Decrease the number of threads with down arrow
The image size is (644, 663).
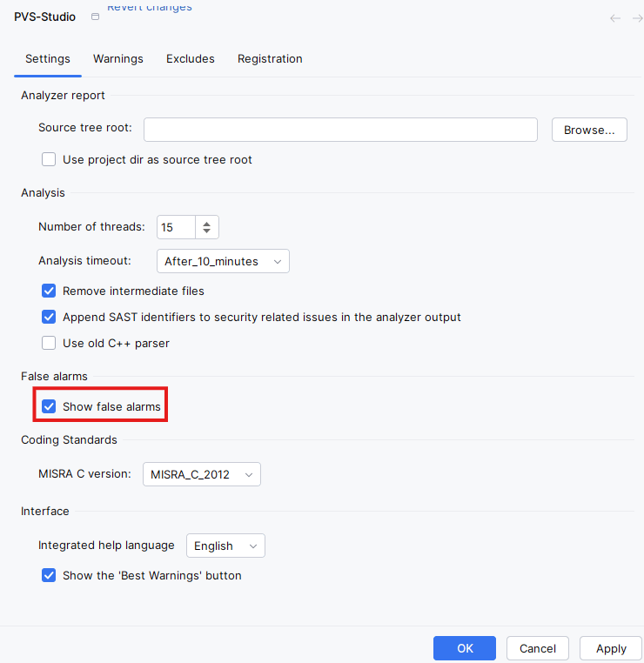tap(206, 231)
